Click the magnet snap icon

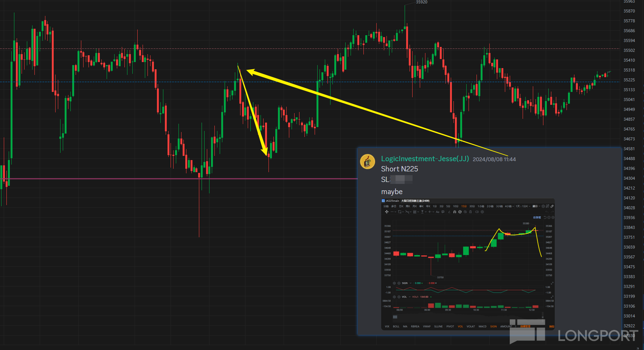(455, 212)
